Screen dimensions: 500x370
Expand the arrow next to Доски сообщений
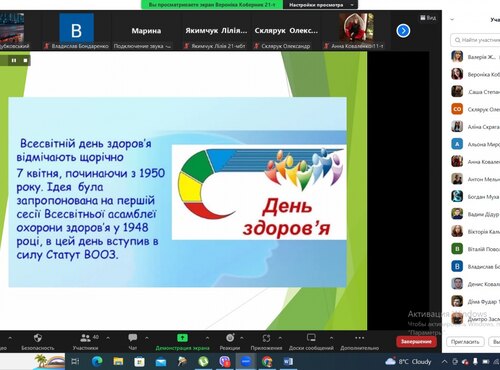click(x=331, y=338)
